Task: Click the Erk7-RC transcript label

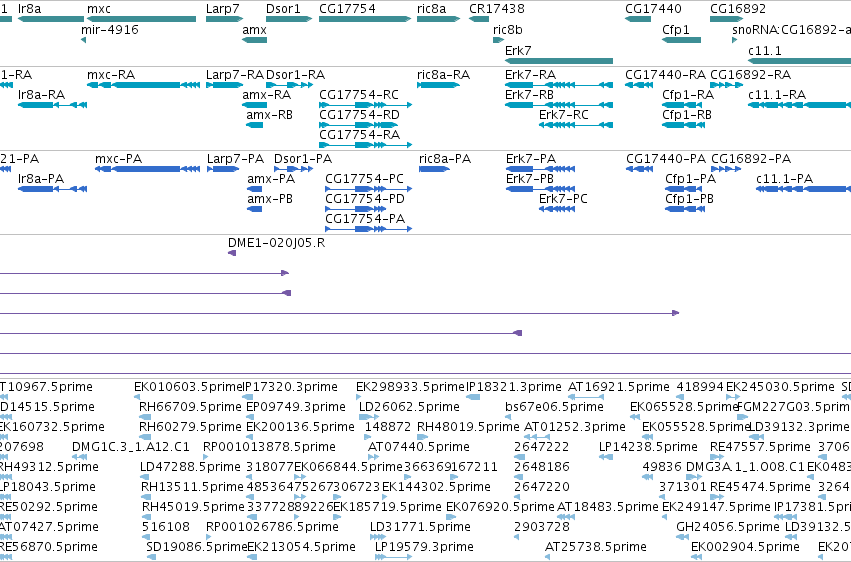Action: point(563,114)
